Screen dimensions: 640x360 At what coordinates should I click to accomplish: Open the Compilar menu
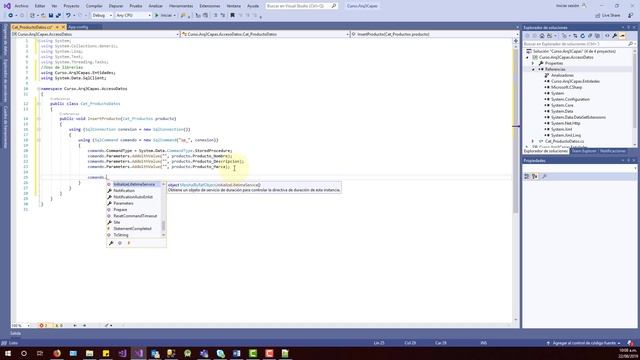pyautogui.click(x=94, y=6)
